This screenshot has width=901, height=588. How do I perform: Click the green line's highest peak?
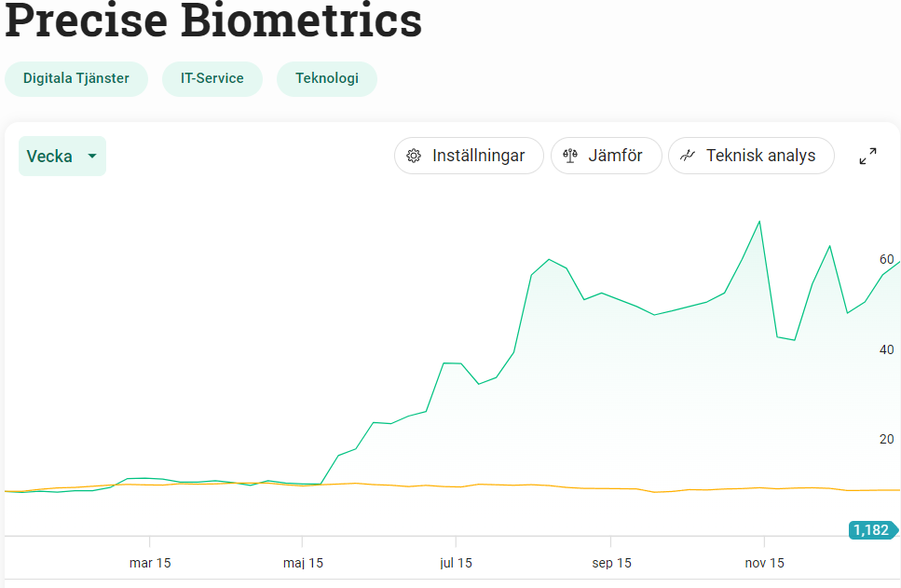[759, 222]
